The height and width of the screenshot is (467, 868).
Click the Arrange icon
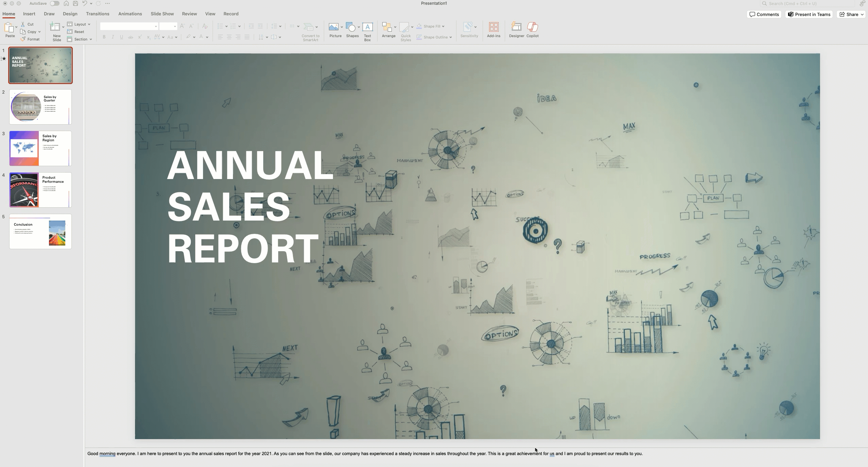point(387,27)
